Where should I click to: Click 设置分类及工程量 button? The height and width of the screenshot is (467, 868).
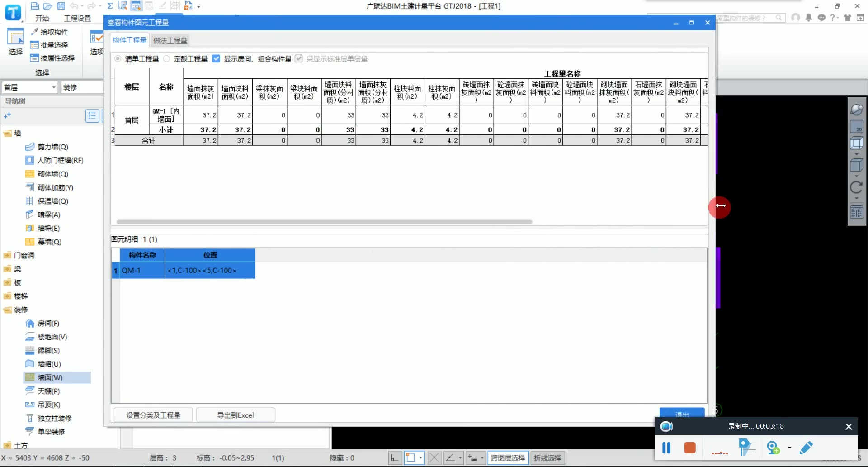[x=153, y=415]
